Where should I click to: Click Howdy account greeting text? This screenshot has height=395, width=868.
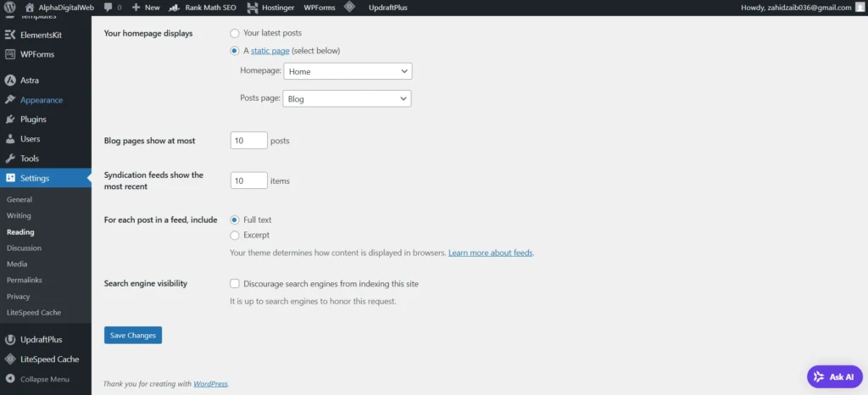(796, 8)
